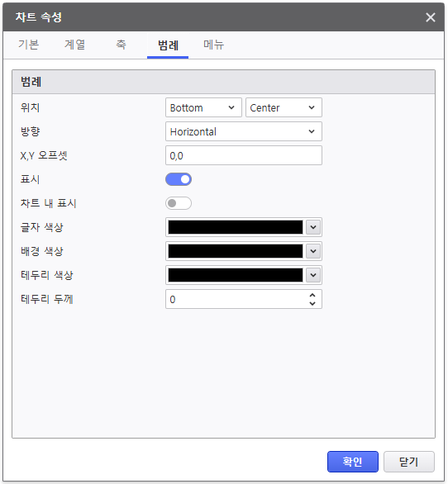The width and height of the screenshot is (448, 484).
Task: Open the Bottom position dropdown
Action: (203, 107)
